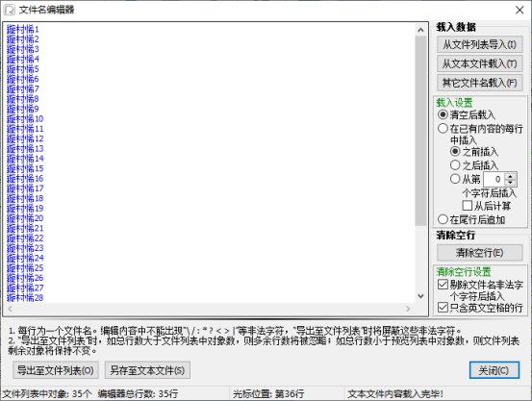Screen dimensions: 532x401
Task: Click the horizontal scrollbar right arrow
Action: [x=408, y=309]
